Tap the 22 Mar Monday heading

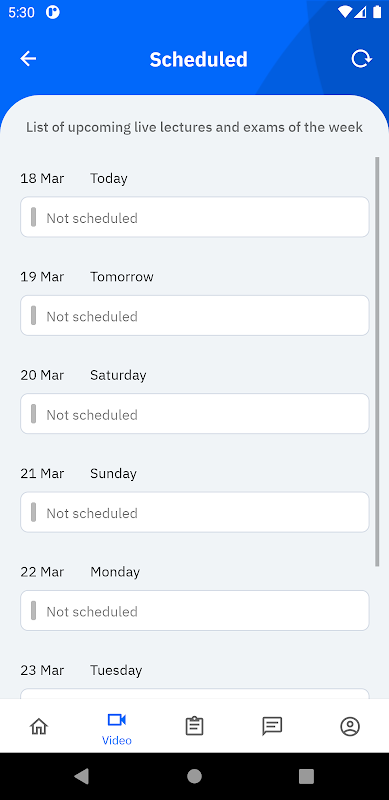pos(80,572)
